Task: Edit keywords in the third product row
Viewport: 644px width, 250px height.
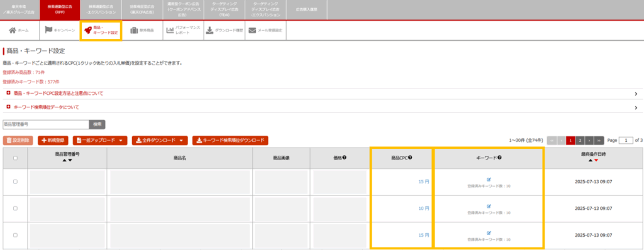Action: pos(489,233)
